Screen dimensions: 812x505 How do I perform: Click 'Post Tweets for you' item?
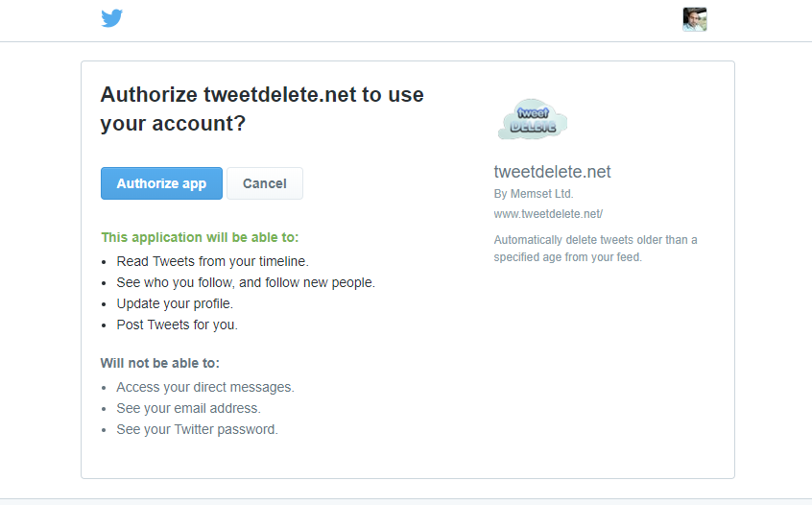(x=177, y=325)
